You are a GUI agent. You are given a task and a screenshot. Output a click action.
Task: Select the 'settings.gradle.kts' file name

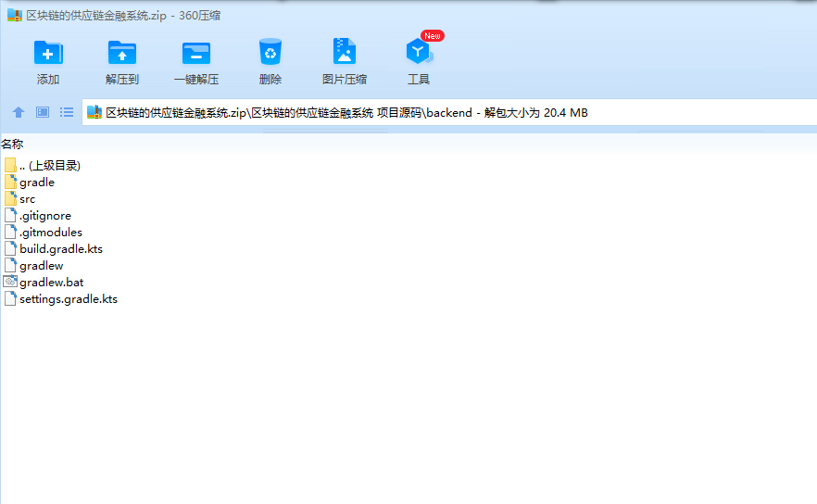69,299
